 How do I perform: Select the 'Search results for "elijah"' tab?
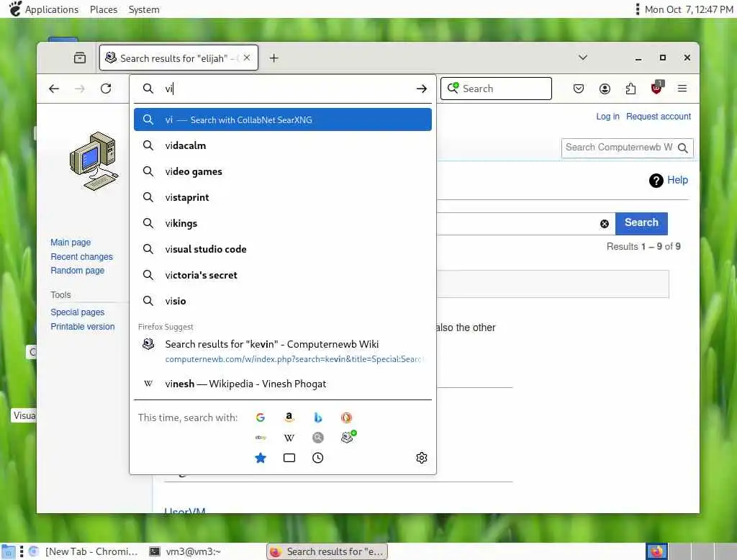click(x=178, y=58)
